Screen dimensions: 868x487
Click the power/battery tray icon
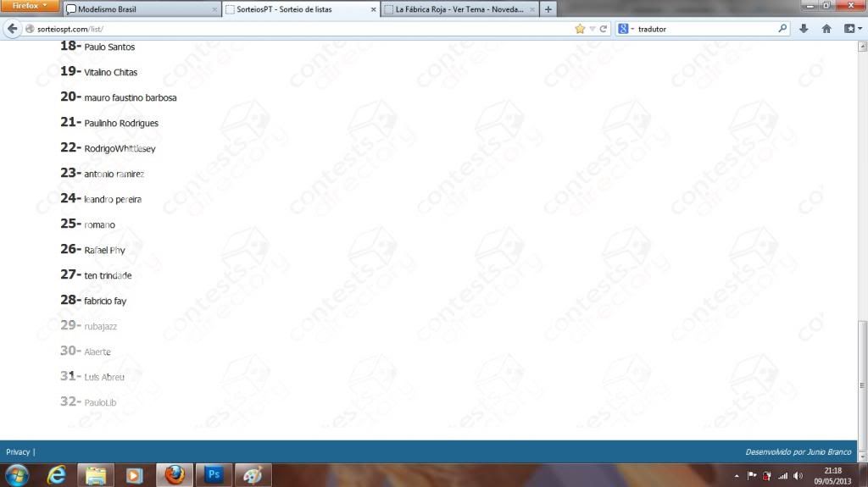click(766, 475)
